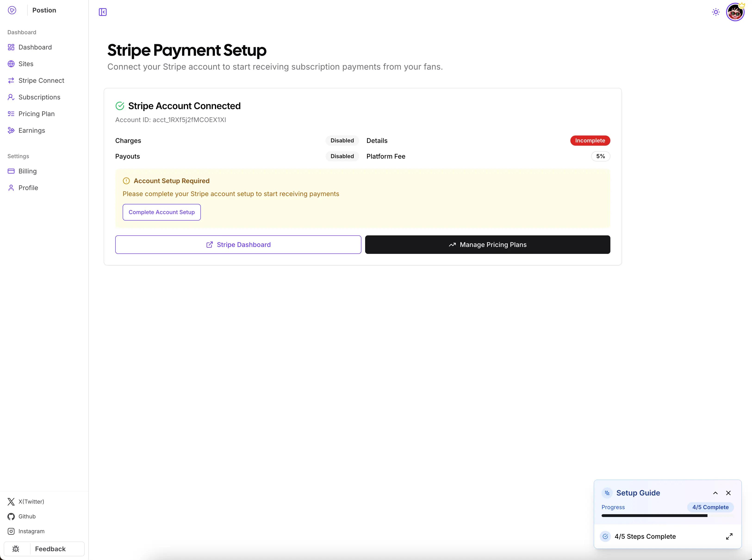752x560 pixels.
Task: Toggle the light/dark theme sun icon
Action: [716, 12]
